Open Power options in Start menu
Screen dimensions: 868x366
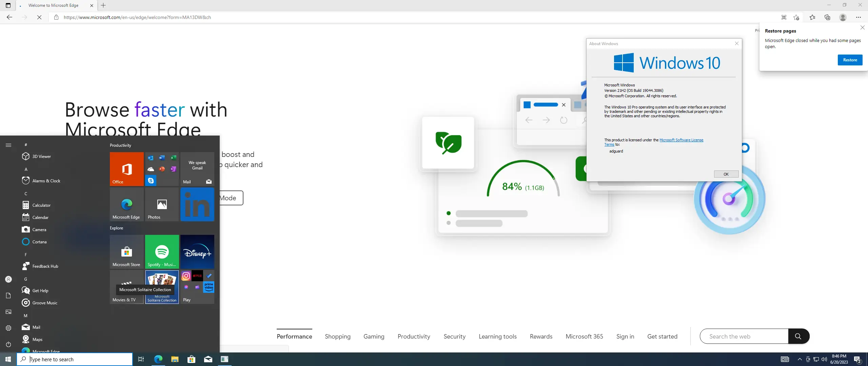coord(8,344)
